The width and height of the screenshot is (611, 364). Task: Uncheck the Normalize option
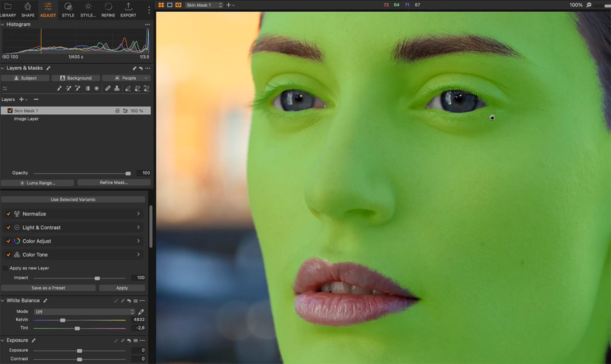tap(8, 214)
